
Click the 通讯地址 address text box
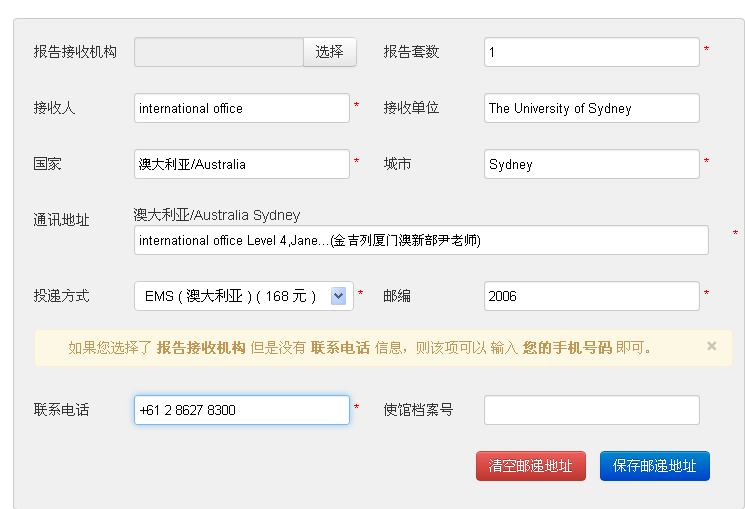[420, 240]
